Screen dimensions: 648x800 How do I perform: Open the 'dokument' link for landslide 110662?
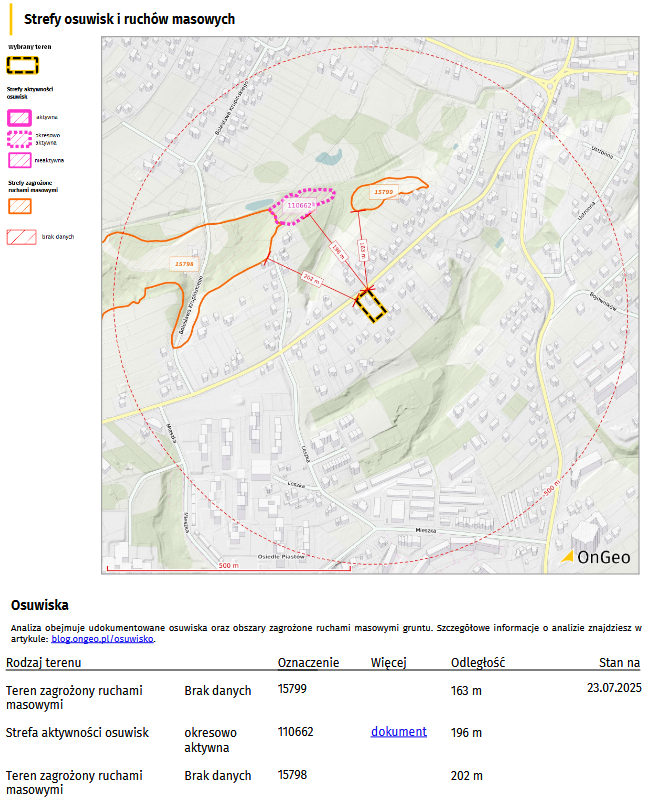tap(398, 732)
